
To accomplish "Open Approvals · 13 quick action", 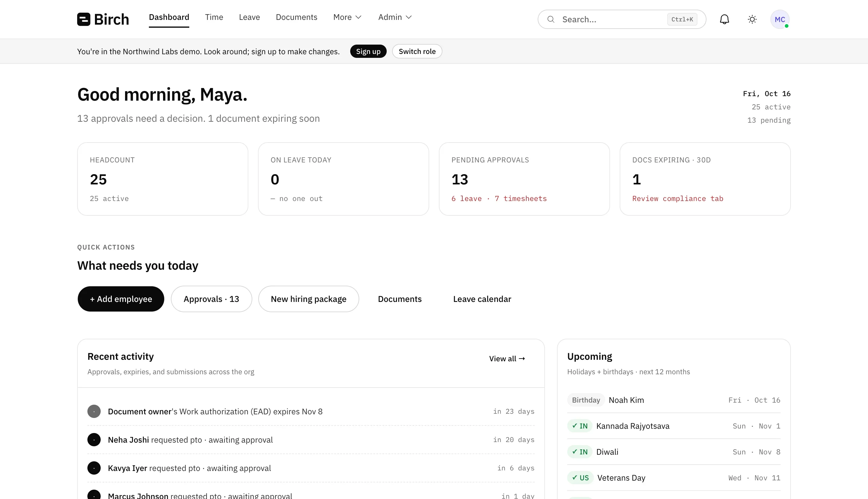I will pyautogui.click(x=212, y=299).
